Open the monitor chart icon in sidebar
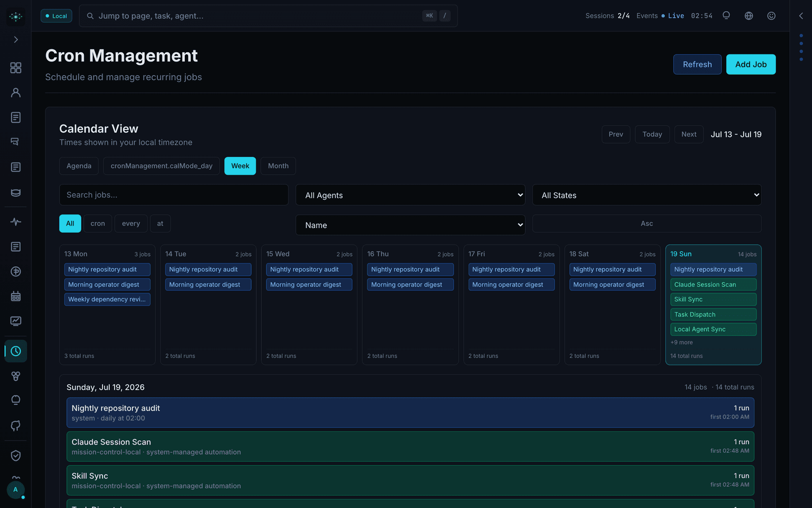812x508 pixels. coord(16,321)
